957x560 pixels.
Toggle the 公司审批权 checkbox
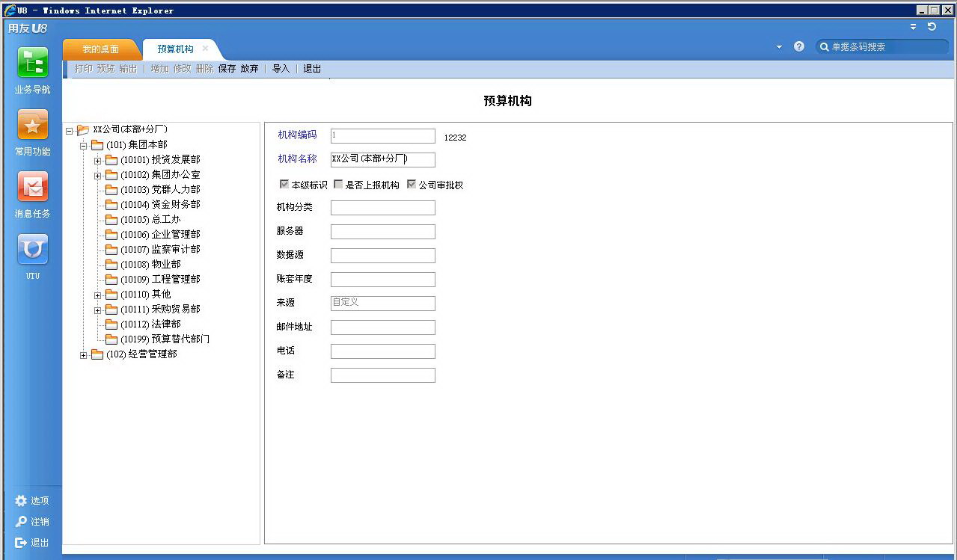pyautogui.click(x=412, y=184)
